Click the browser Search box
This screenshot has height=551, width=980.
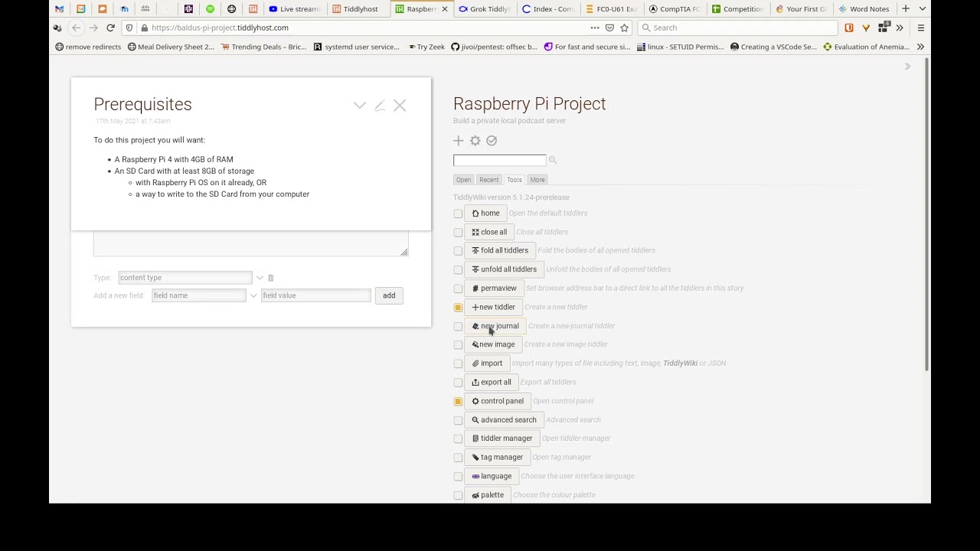coord(737,28)
